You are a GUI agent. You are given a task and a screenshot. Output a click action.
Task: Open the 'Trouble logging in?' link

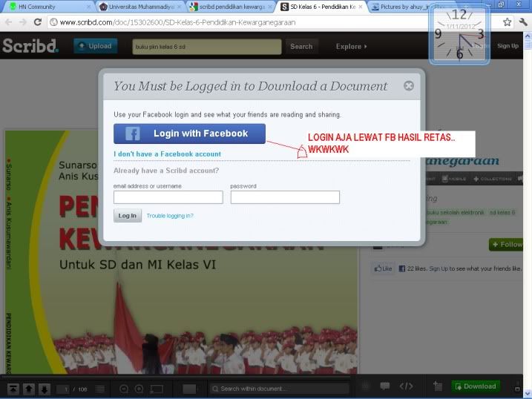coord(170,216)
